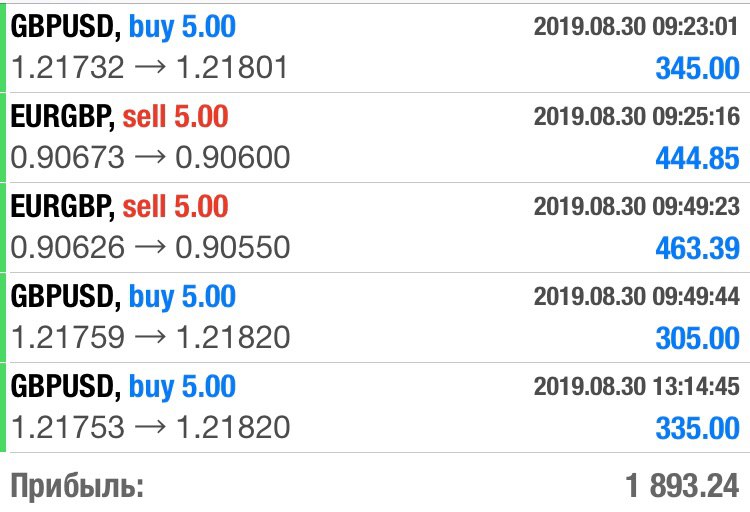Viewport: 750px width, 512px height.
Task: Click the price range 0.90673 → 0.90600
Action: pyautogui.click(x=150, y=157)
